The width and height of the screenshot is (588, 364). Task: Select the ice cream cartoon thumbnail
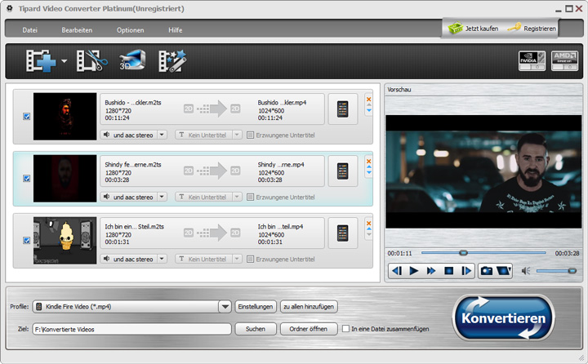tap(65, 240)
